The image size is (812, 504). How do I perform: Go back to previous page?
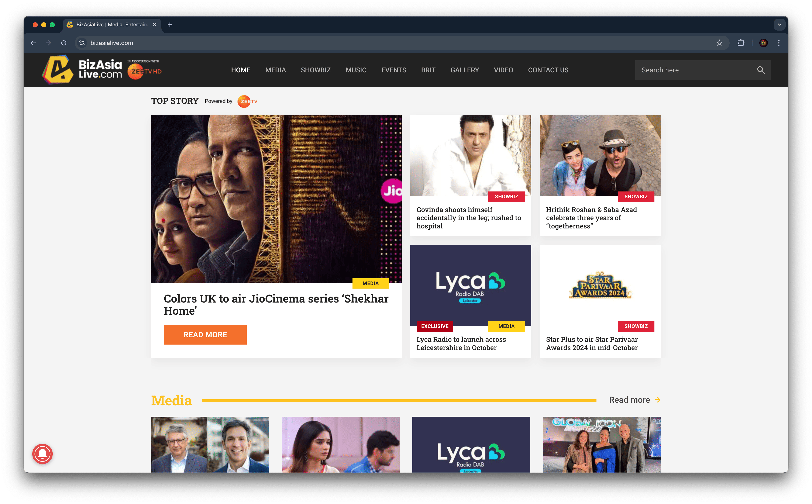pos(33,43)
